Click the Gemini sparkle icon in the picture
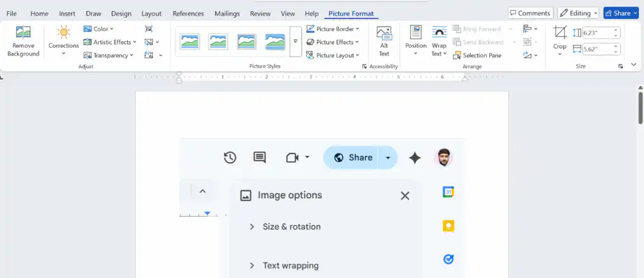The width and height of the screenshot is (644, 278). coord(415,158)
